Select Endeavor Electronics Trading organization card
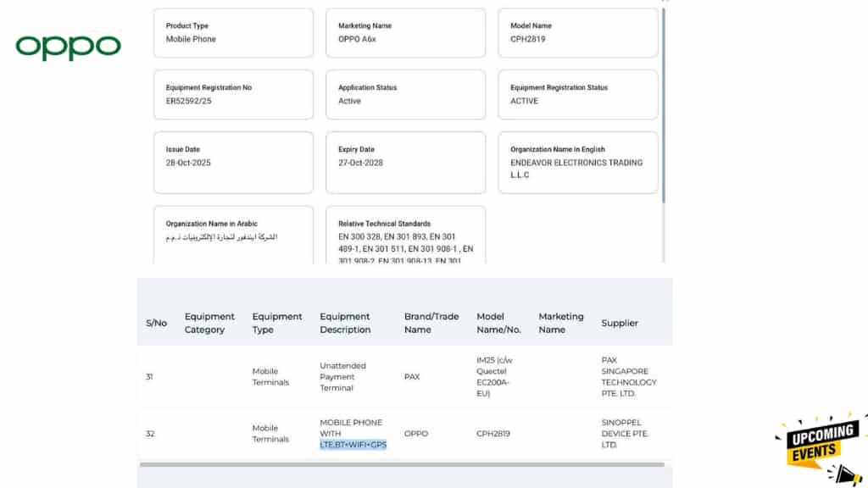Viewport: 868px width, 488px height. [577, 162]
